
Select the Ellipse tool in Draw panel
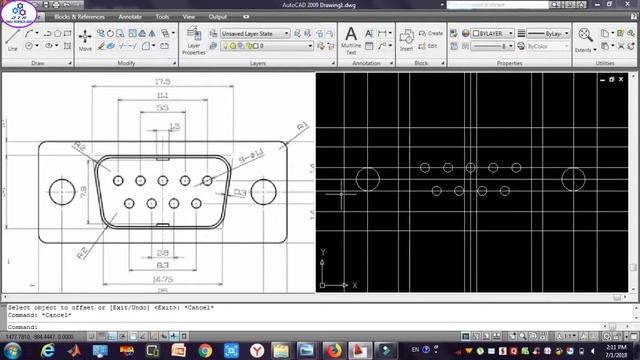pyautogui.click(x=49, y=46)
